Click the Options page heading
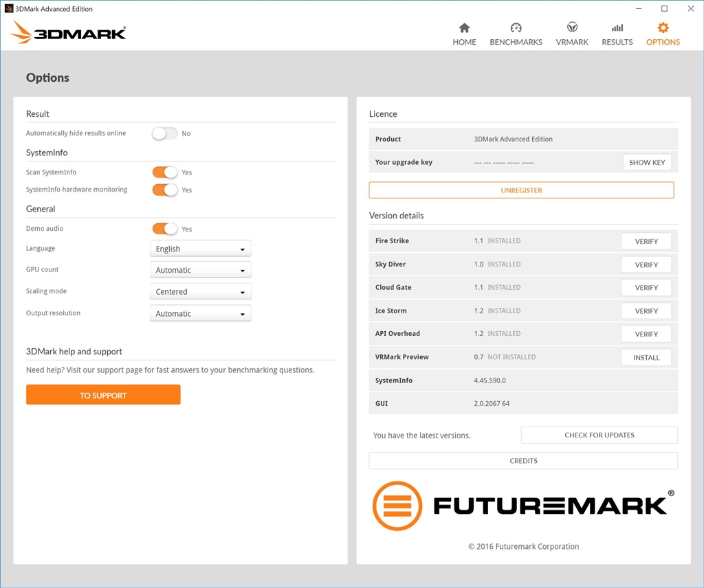The height and width of the screenshot is (588, 704). pyautogui.click(x=47, y=78)
